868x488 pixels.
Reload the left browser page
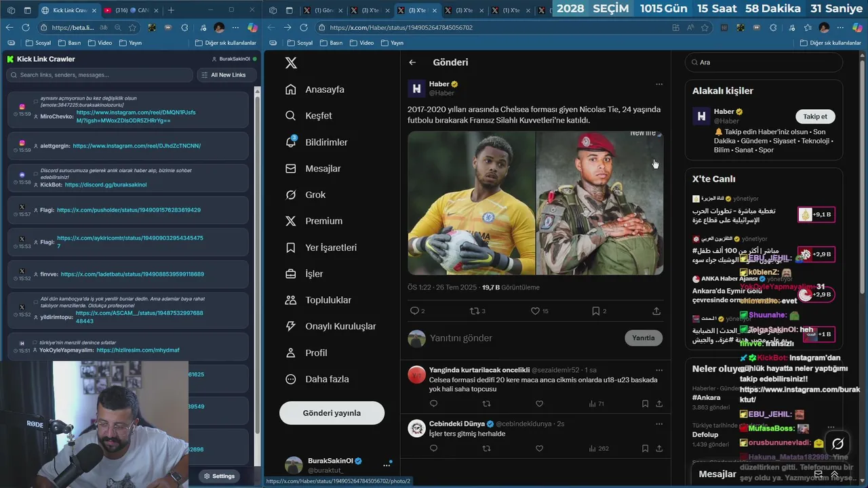(x=25, y=28)
